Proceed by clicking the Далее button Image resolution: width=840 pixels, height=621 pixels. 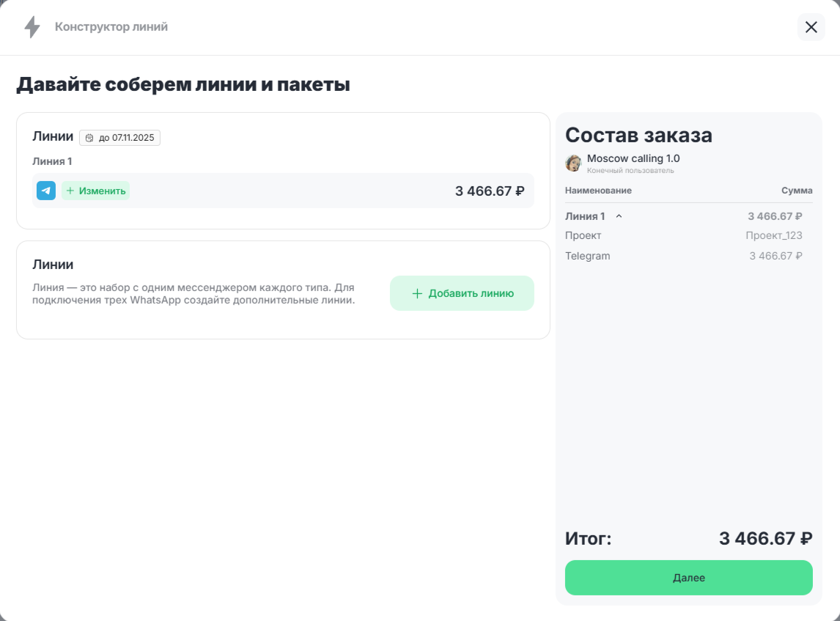click(688, 578)
